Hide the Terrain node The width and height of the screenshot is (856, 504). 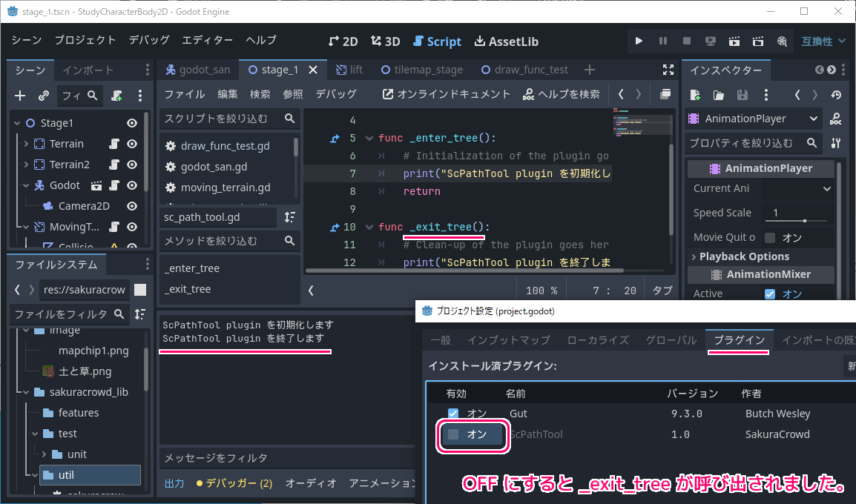click(132, 144)
